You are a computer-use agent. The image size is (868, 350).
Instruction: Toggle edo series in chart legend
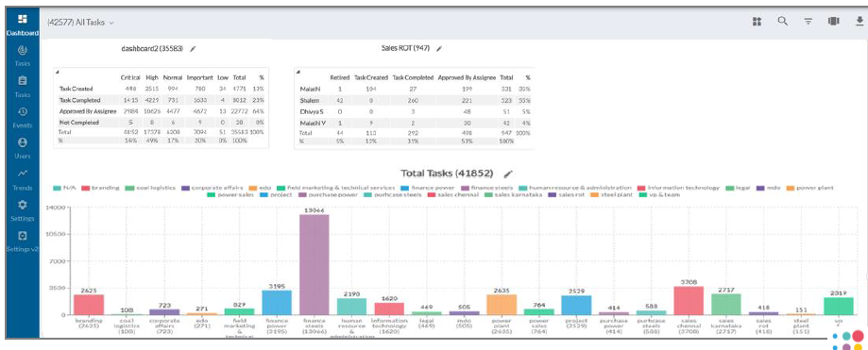pos(260,188)
